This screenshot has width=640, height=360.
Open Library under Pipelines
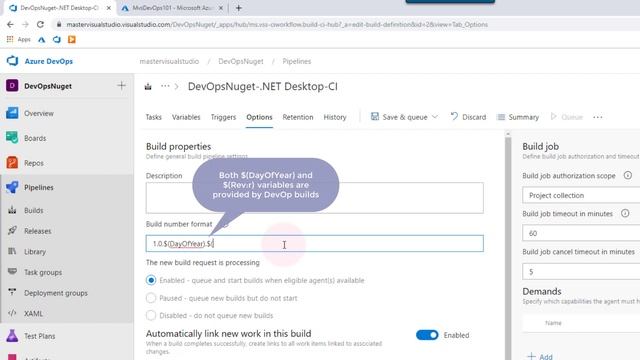35,252
